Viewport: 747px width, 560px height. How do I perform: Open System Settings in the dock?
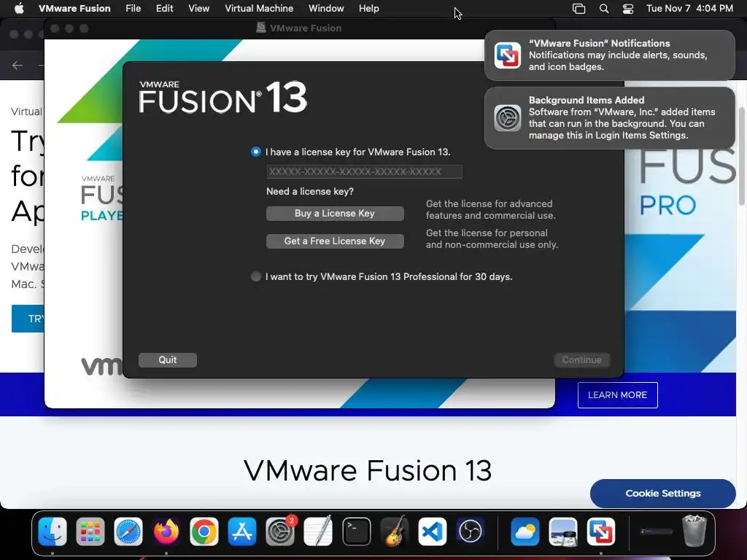pos(280,532)
